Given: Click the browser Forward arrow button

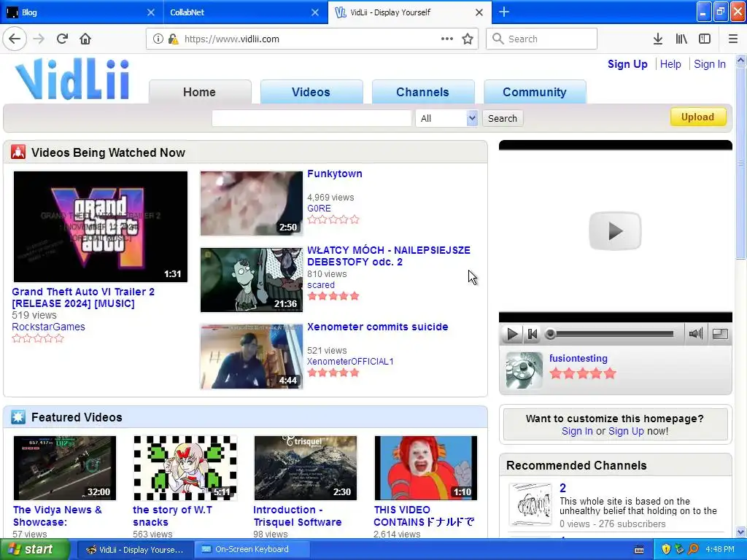Looking at the screenshot, I should tap(39, 39).
